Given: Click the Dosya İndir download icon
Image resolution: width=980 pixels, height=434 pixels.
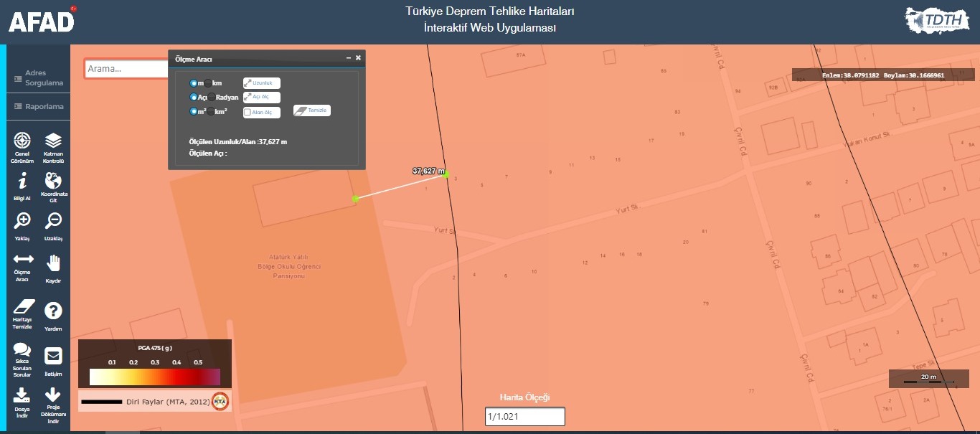Looking at the screenshot, I should 22,405.
